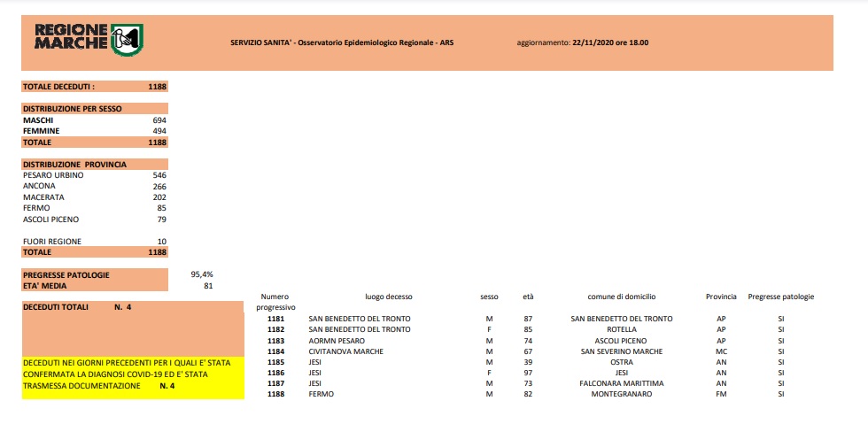Select the update date 22/11/2020 ore 18.00

click(x=609, y=42)
